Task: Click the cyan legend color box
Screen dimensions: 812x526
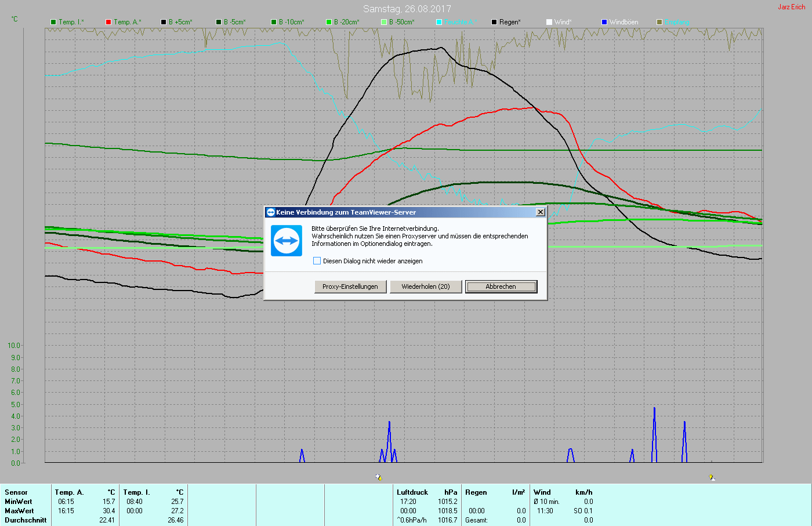Action: (439, 22)
